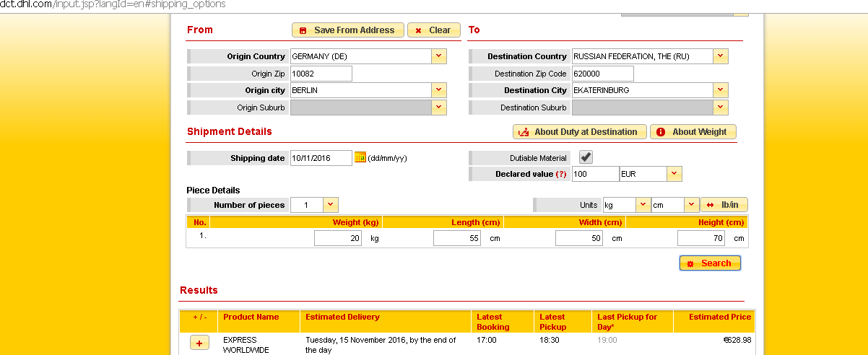
Task: Click the lb/in unit conversion button
Action: [x=724, y=205]
